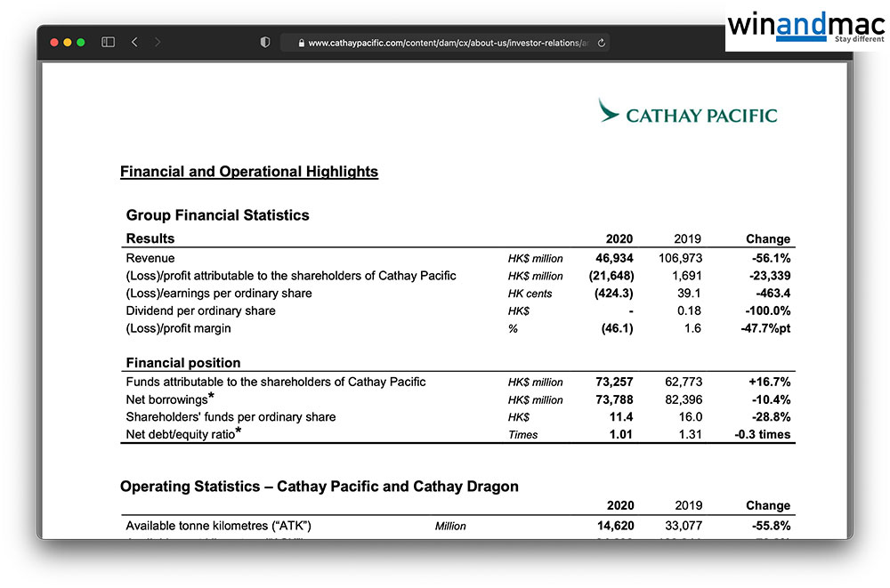Click the Dividend per ordinary share label
The image size is (890, 588).
point(200,310)
